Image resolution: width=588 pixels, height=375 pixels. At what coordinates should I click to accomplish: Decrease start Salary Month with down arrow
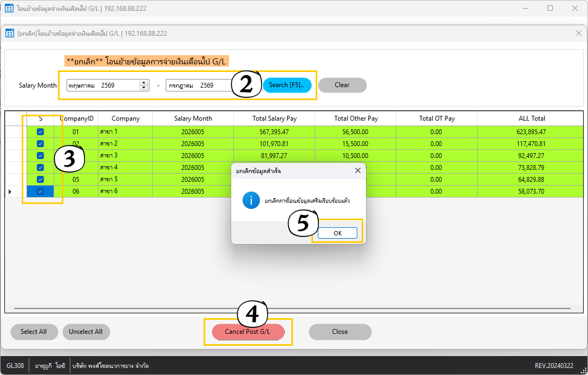coord(143,88)
